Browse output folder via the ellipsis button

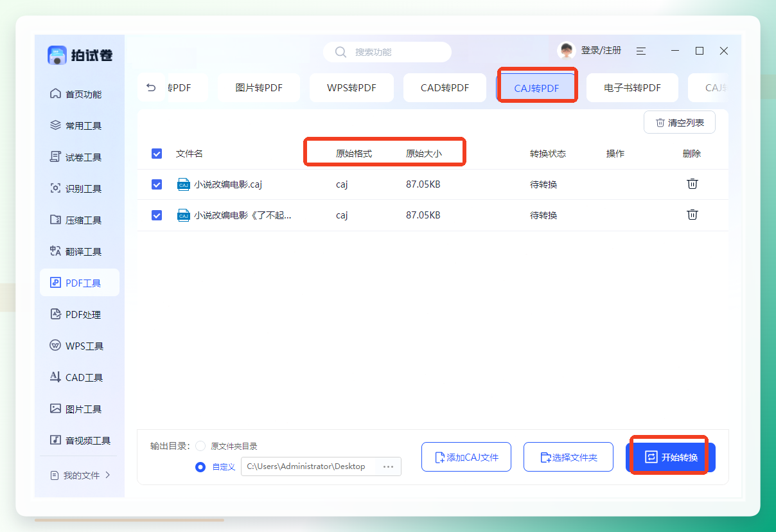click(389, 466)
